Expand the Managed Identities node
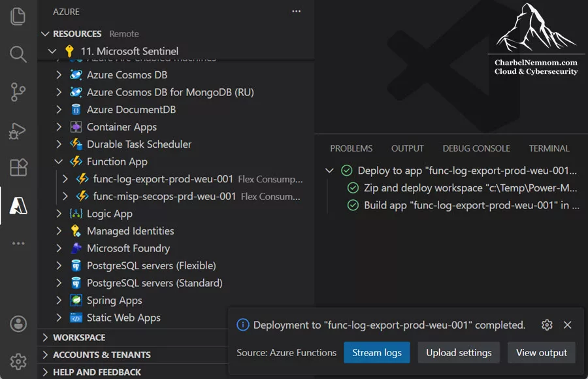The height and width of the screenshot is (379, 588). (x=59, y=231)
